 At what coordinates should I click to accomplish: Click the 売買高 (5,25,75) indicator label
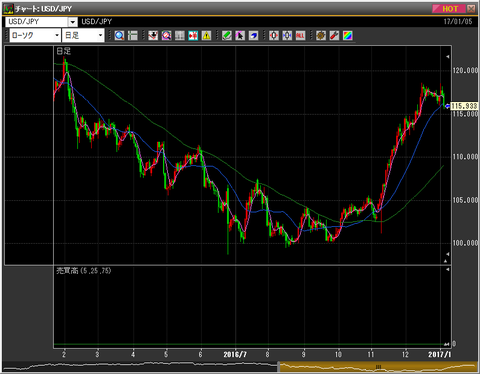[x=84, y=271]
